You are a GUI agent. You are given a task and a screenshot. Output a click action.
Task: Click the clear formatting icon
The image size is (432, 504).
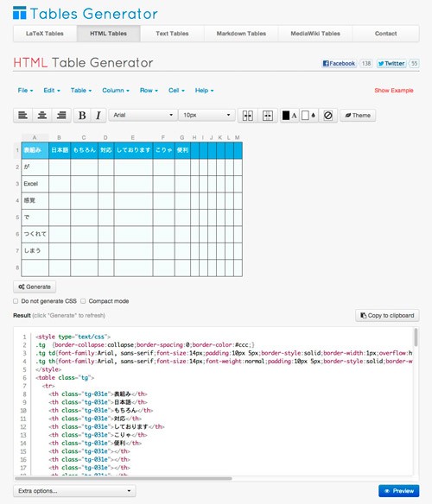tap(328, 116)
